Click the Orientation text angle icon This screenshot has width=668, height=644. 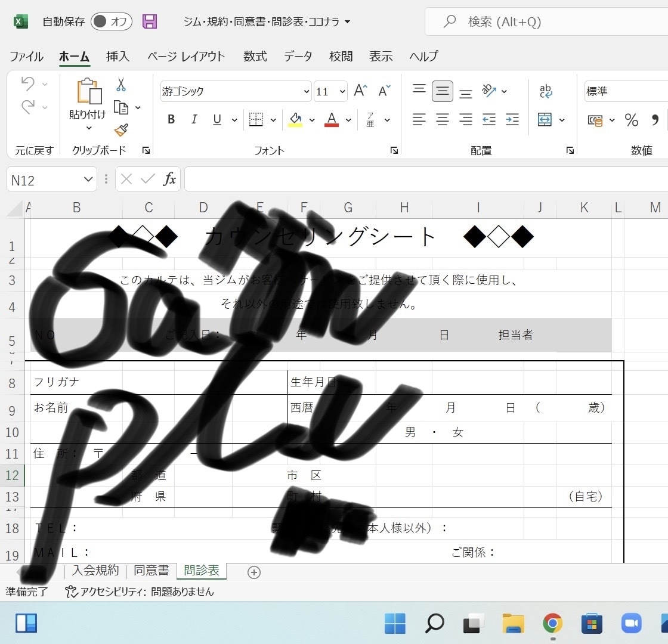click(488, 91)
